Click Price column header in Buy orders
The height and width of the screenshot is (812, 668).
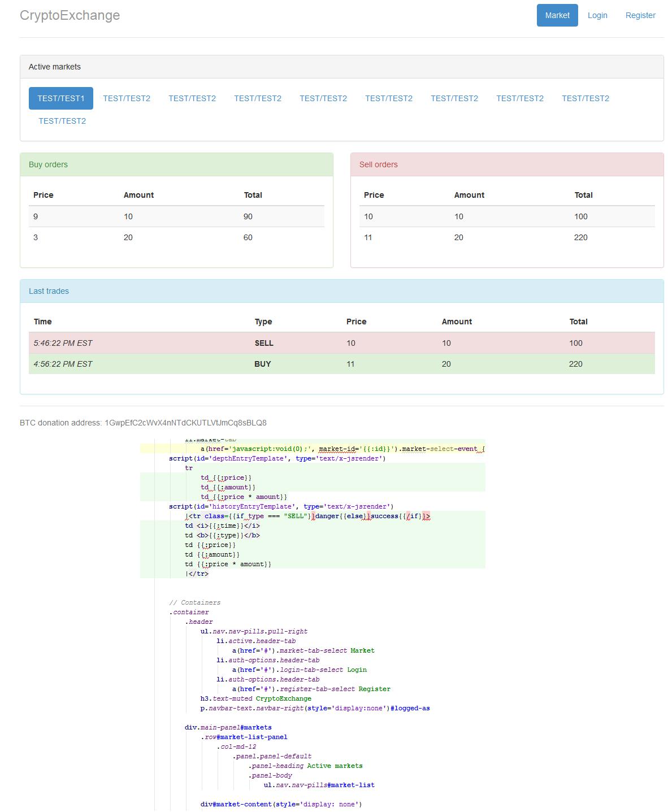click(x=44, y=195)
